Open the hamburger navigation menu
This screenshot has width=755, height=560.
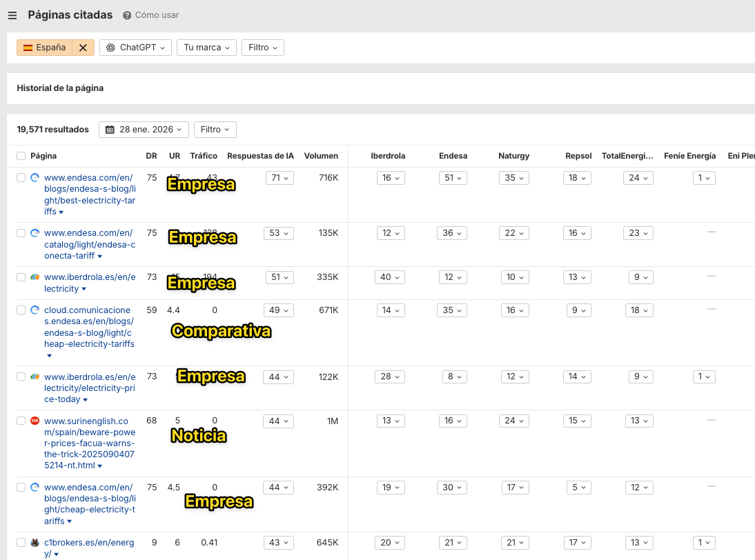[x=12, y=16]
